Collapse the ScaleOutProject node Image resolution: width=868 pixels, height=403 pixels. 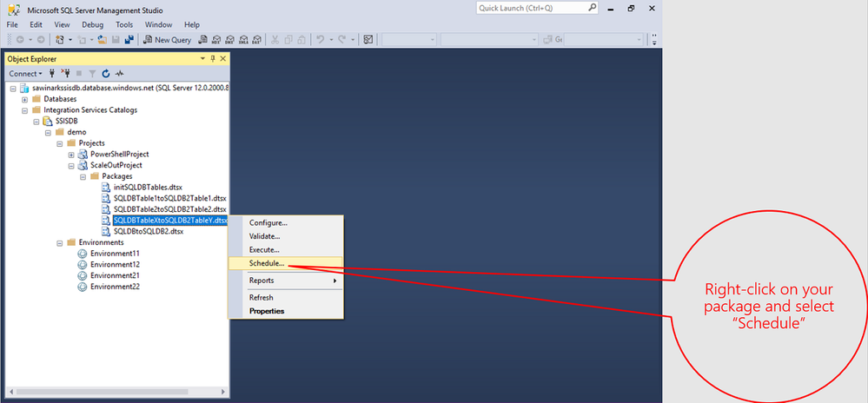pos(71,166)
